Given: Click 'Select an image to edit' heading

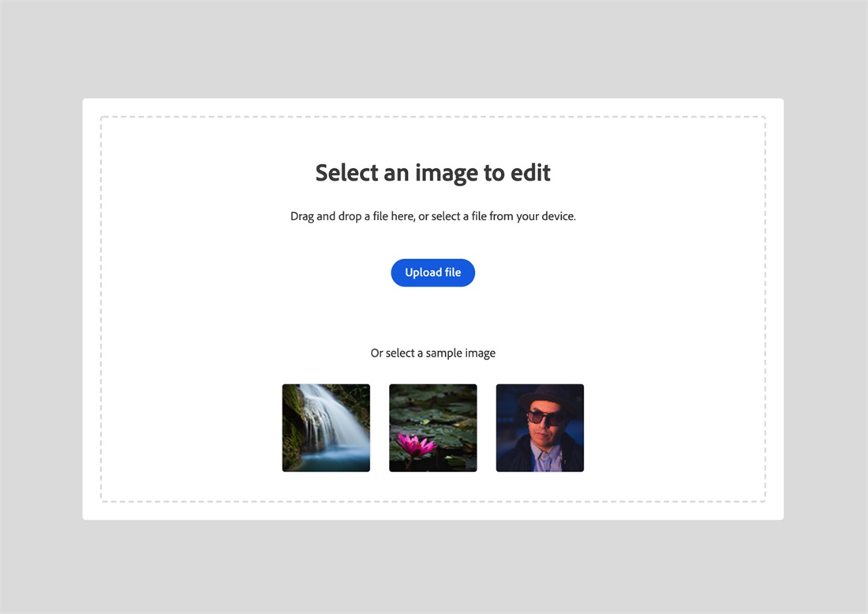Looking at the screenshot, I should (x=432, y=172).
